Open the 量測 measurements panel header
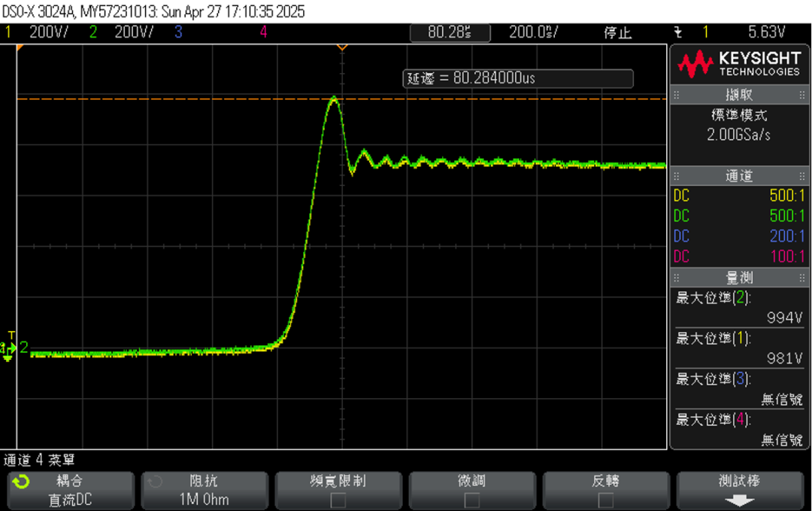The height and width of the screenshot is (511, 812). point(738,278)
